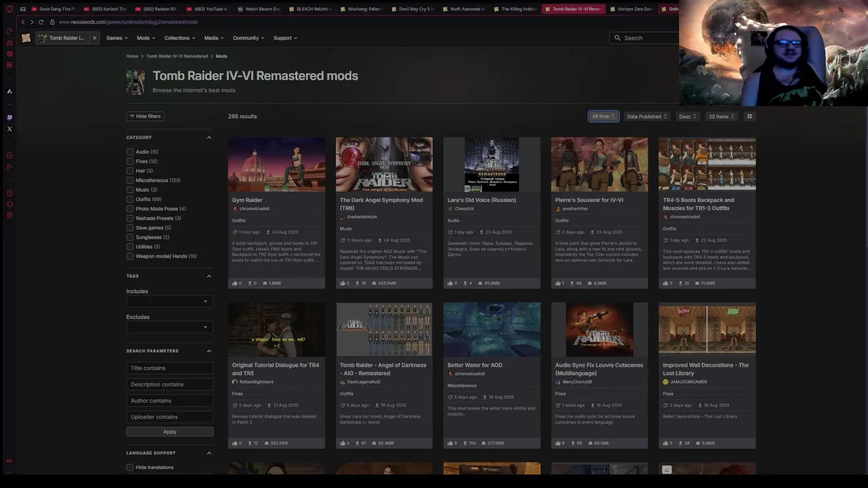Click thumbs-up on Pierre's Souvenir card
Screen dimensions: 868x488
[558, 283]
